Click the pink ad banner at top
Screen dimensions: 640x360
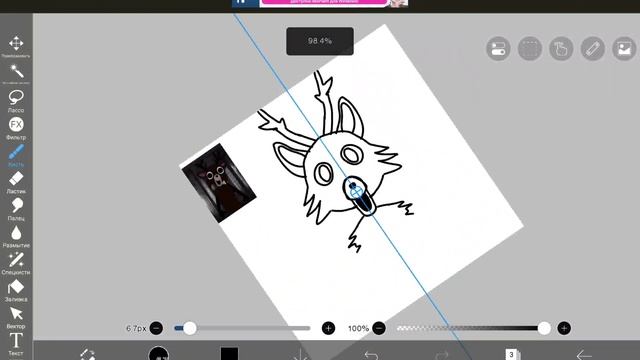[x=324, y=3]
